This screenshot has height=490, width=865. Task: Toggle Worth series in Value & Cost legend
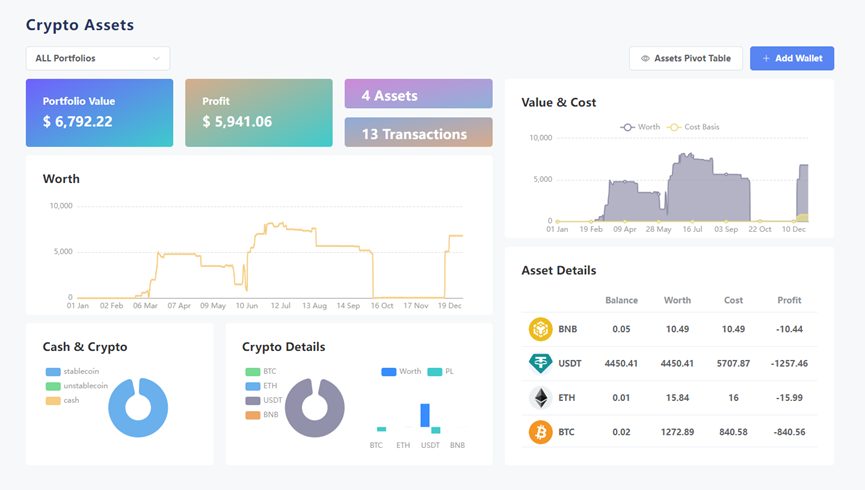tap(640, 127)
